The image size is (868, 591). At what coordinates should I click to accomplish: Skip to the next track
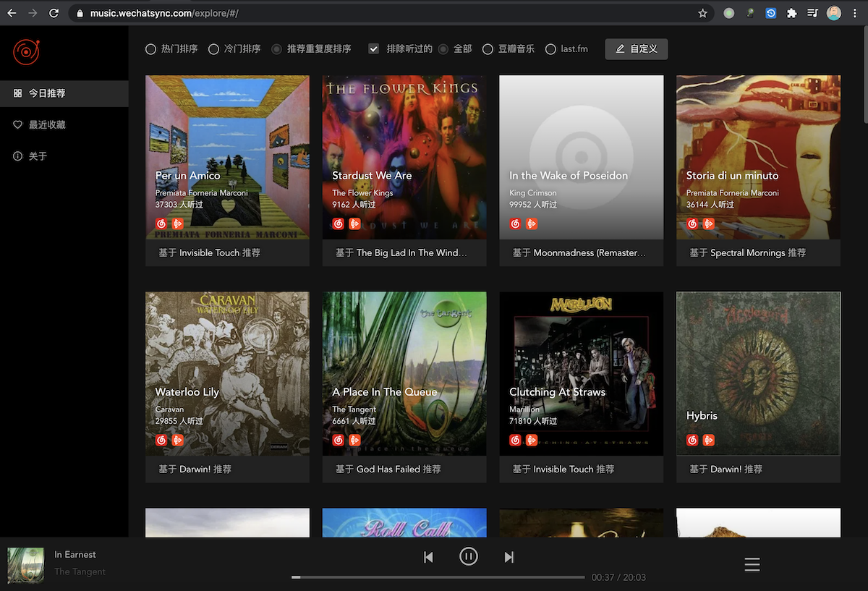pyautogui.click(x=509, y=557)
